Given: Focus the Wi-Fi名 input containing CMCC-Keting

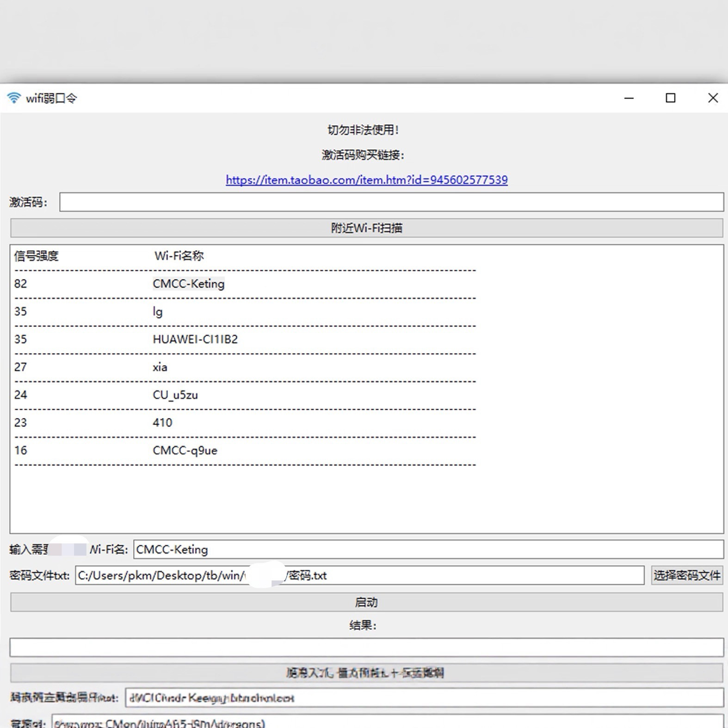Looking at the screenshot, I should pyautogui.click(x=428, y=549).
